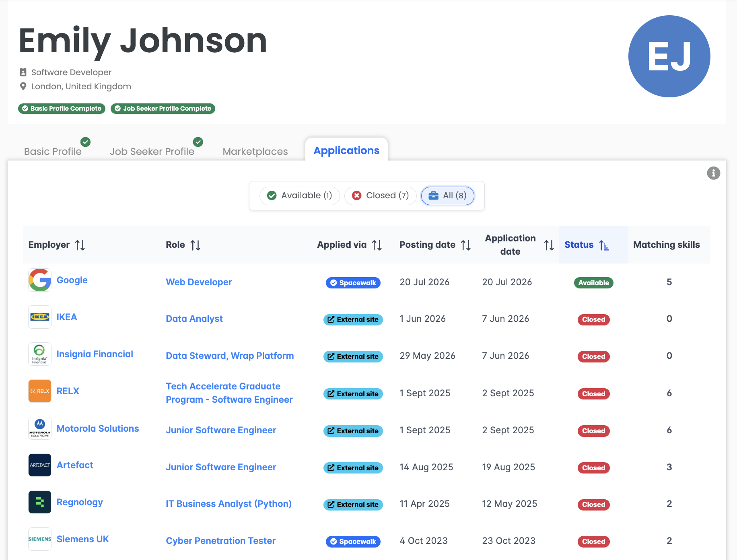737x560 pixels.
Task: Open the IKEA employer link
Action: pos(67,317)
